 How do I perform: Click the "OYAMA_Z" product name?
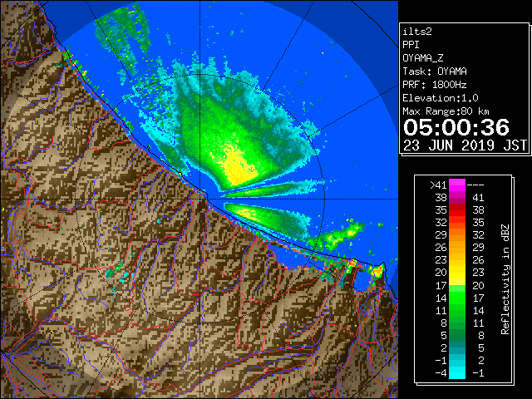click(423, 58)
